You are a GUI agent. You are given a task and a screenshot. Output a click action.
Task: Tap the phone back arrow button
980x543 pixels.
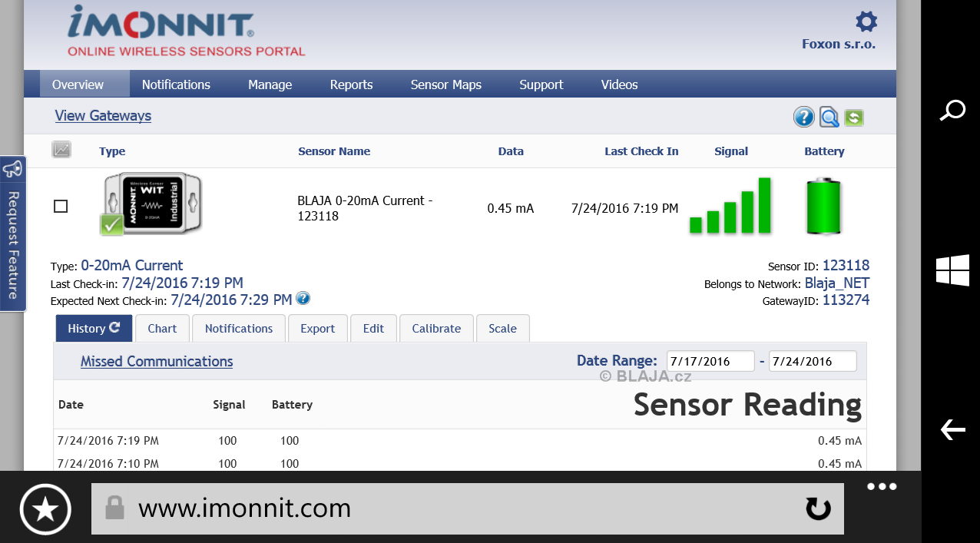[x=952, y=429]
